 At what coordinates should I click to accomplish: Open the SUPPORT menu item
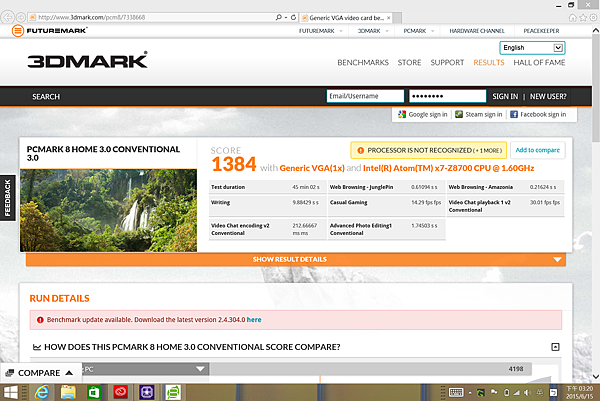pos(447,62)
